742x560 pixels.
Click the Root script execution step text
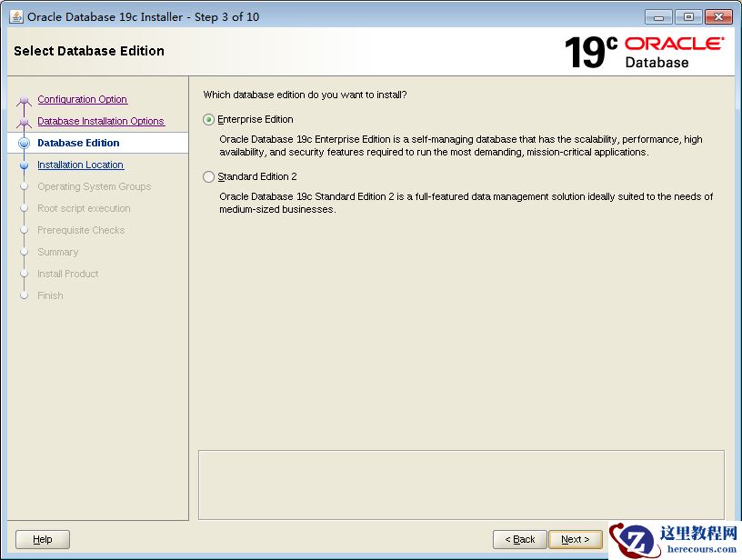click(x=84, y=208)
